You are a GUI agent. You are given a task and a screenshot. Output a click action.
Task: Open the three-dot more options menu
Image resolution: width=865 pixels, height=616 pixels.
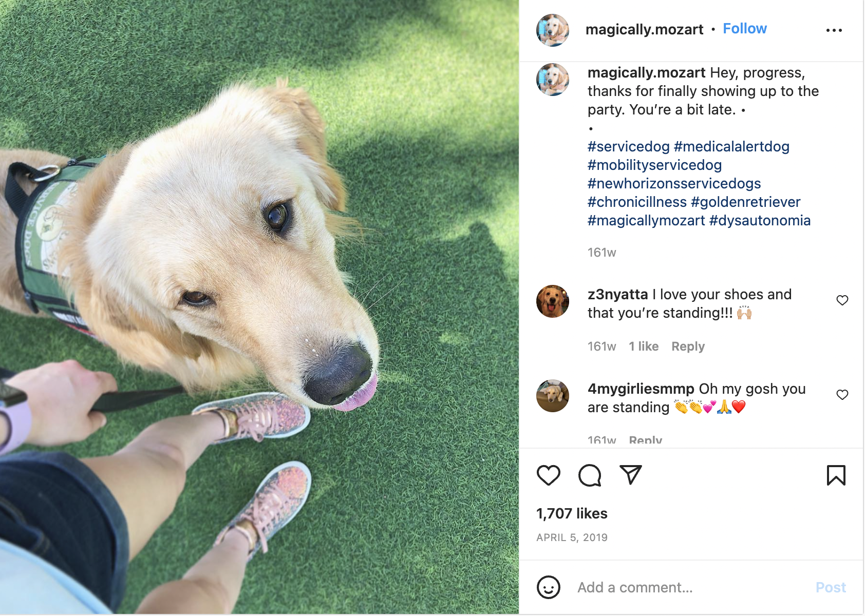[x=834, y=30]
